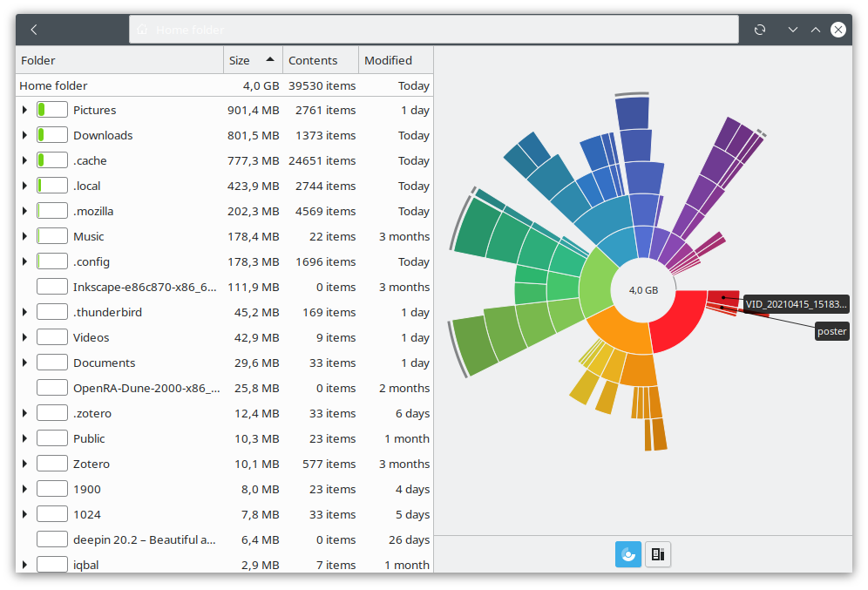This screenshot has width=868, height=590.
Task: Select the Pictures folder name
Action: 95,110
